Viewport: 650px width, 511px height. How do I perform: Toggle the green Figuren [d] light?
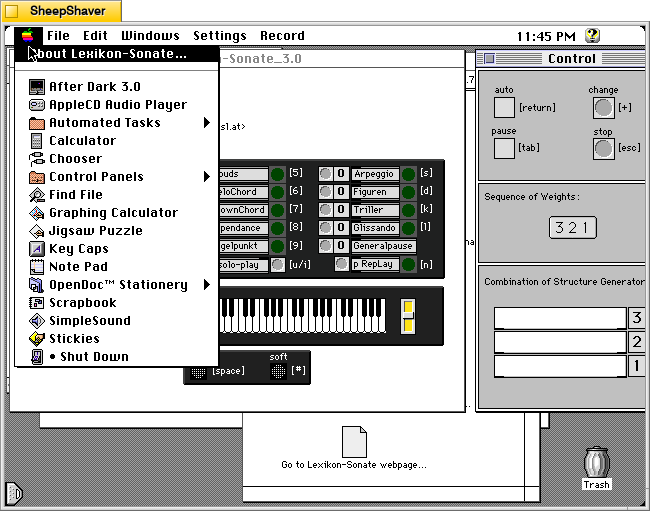click(408, 192)
